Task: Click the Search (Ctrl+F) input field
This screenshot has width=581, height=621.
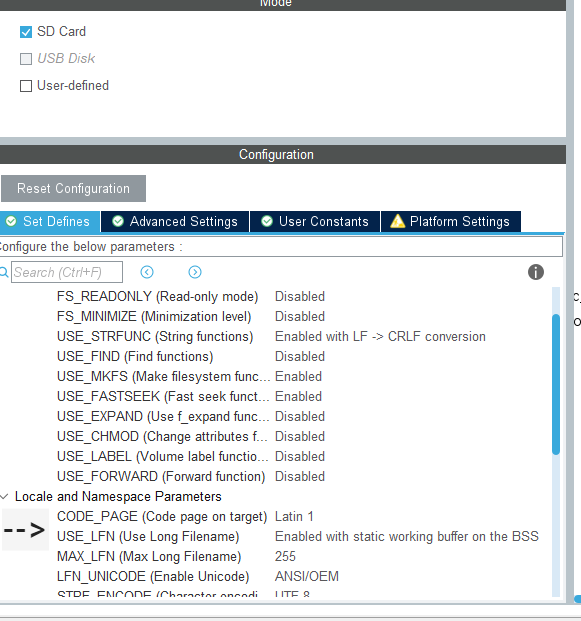Action: coord(67,272)
